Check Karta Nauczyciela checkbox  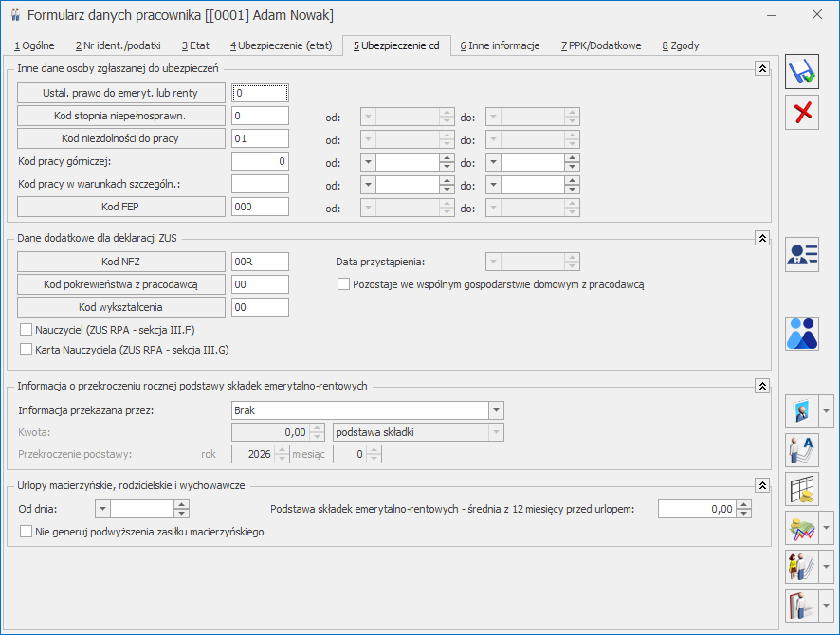click(26, 350)
